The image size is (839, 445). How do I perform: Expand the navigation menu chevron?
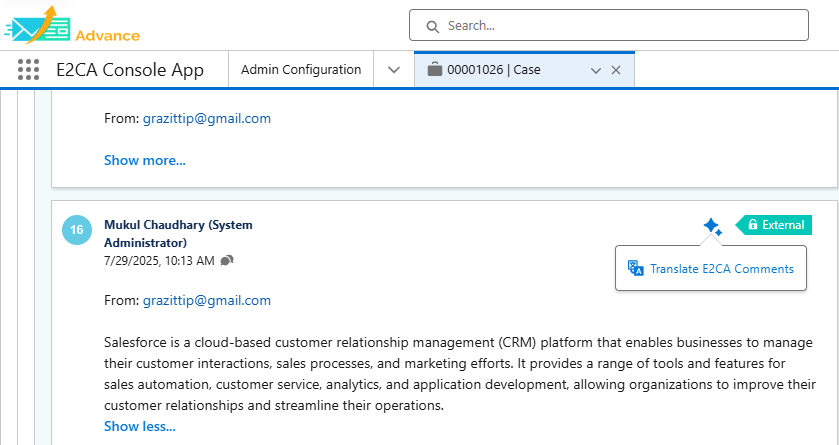pos(394,70)
